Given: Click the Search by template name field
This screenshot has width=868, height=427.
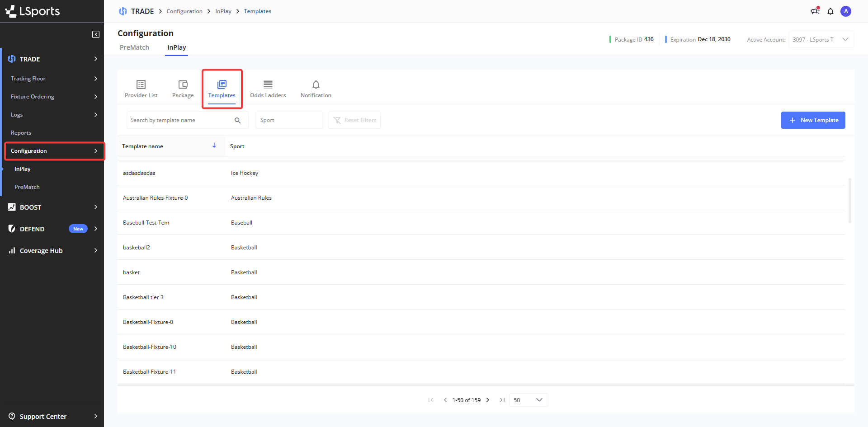Looking at the screenshot, I should tap(180, 120).
